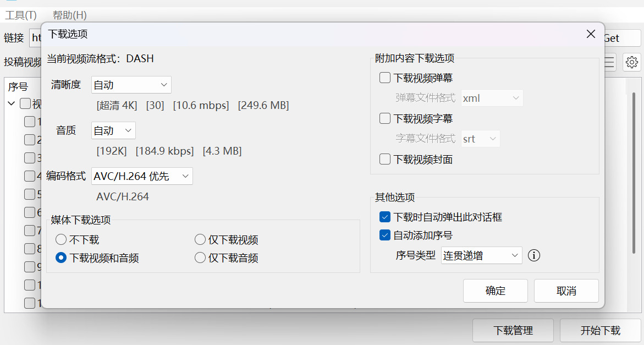Click the 取消 button
The width and height of the screenshot is (644, 345).
tap(566, 291)
